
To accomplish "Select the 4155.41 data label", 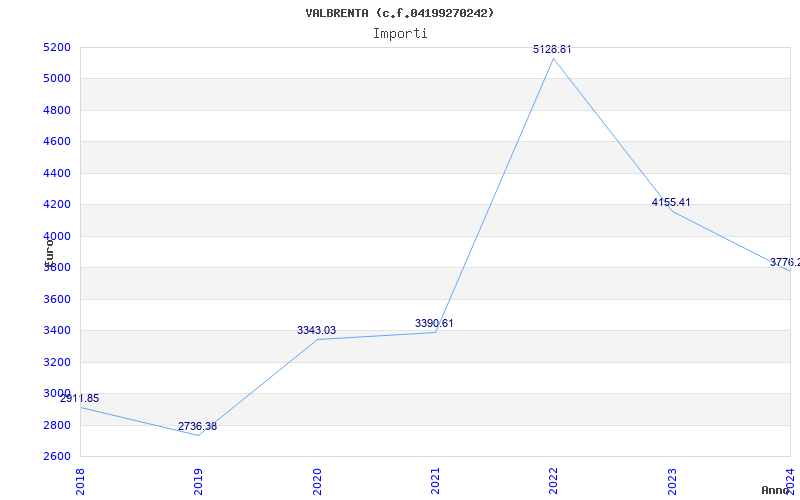I will (671, 202).
